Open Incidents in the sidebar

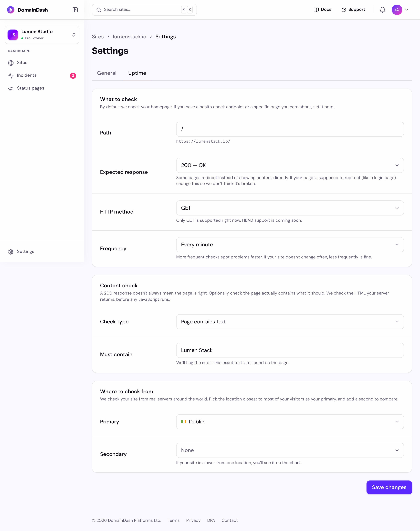click(x=42, y=75)
